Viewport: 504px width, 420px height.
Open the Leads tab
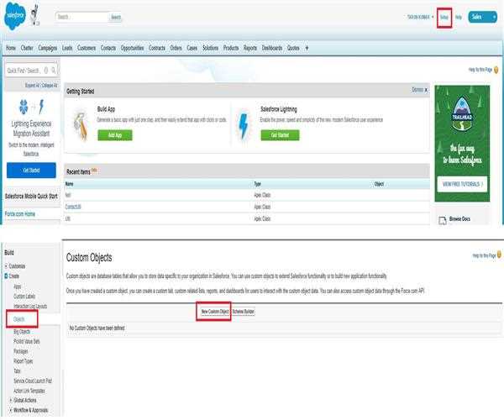click(67, 48)
